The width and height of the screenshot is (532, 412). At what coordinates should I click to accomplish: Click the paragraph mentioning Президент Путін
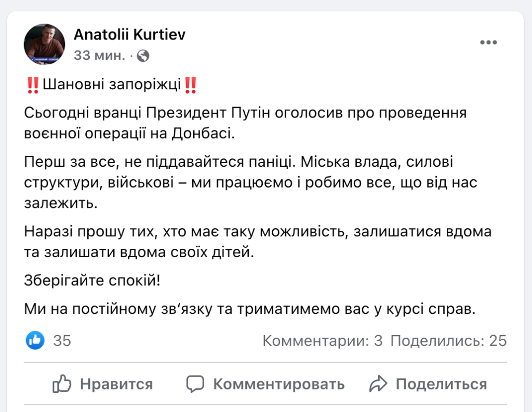(x=245, y=122)
